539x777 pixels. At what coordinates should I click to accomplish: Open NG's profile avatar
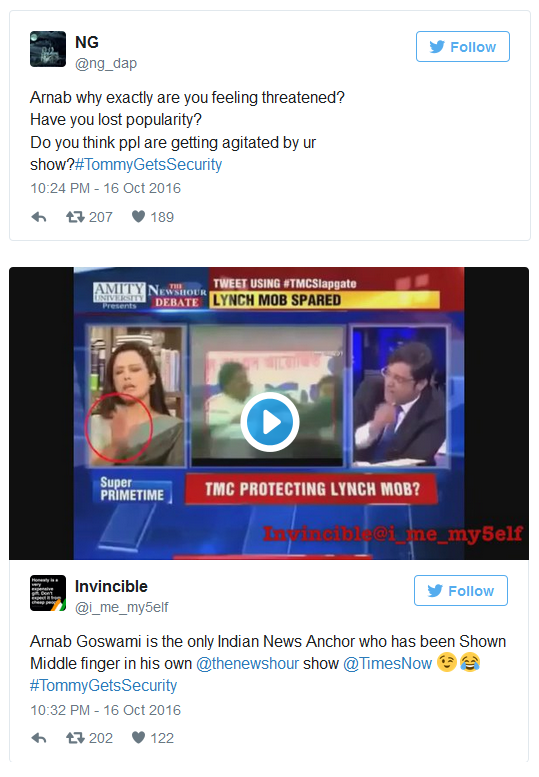pos(48,49)
